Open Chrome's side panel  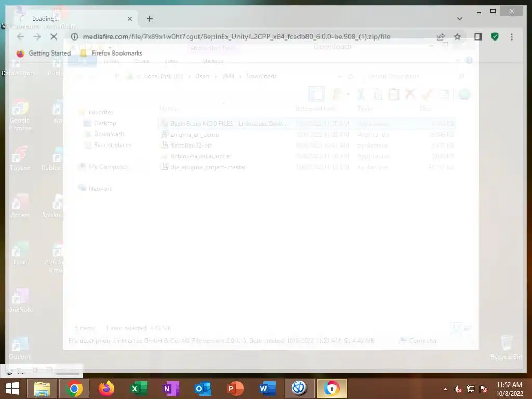(x=478, y=37)
